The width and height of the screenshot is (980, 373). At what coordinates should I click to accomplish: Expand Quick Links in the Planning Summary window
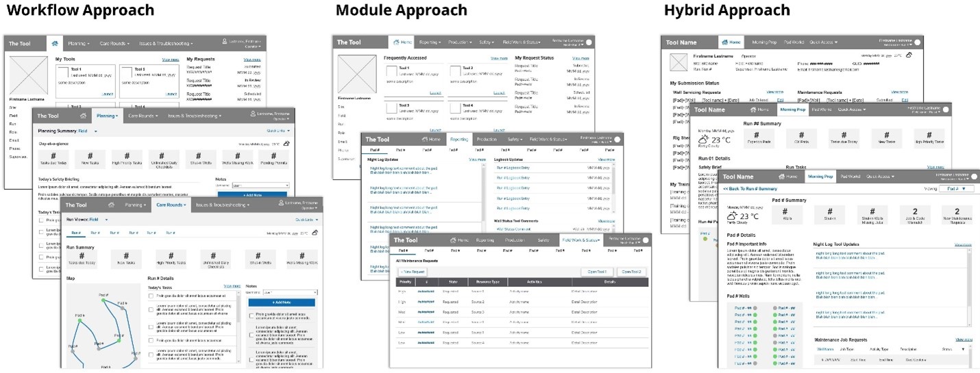tap(278, 130)
